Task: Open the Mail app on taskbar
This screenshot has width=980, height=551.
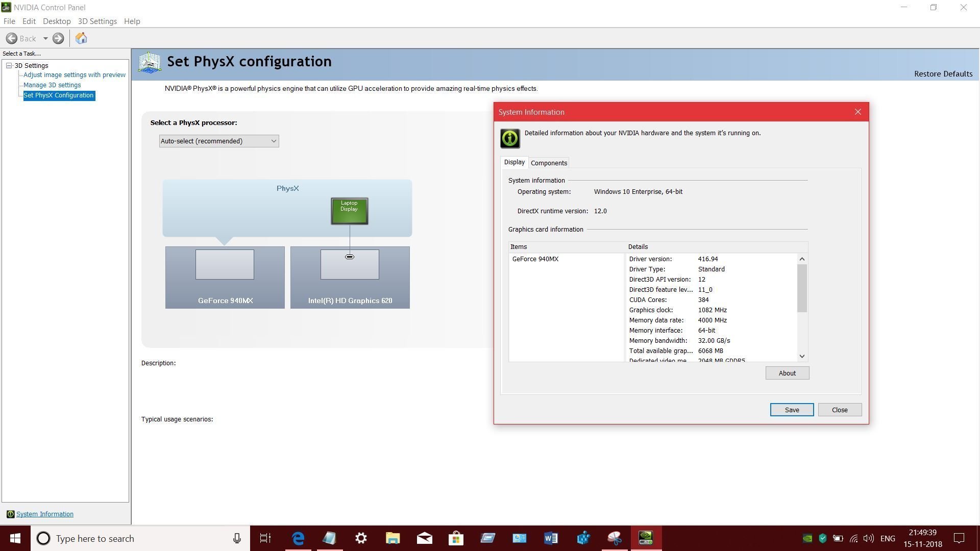Action: 424,539
